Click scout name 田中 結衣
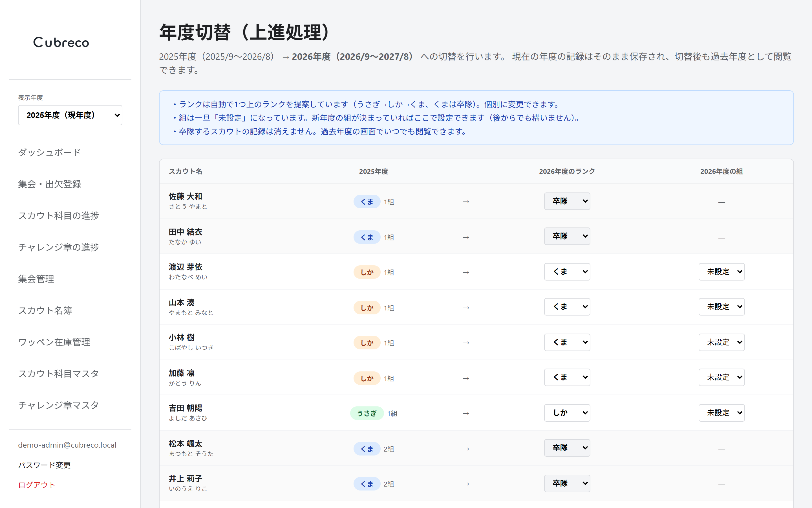This screenshot has width=812, height=508. point(186,232)
